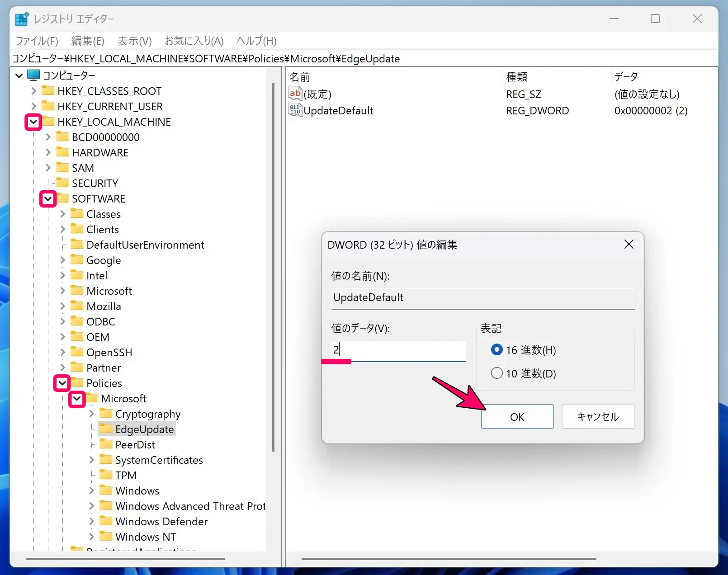Expand the Cryptography key chevron
Viewport: 728px width, 575px height.
(91, 414)
